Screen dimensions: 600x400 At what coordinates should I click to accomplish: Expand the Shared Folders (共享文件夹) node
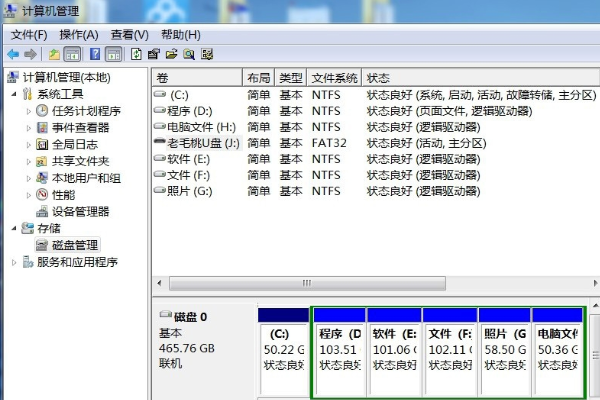pos(28,161)
